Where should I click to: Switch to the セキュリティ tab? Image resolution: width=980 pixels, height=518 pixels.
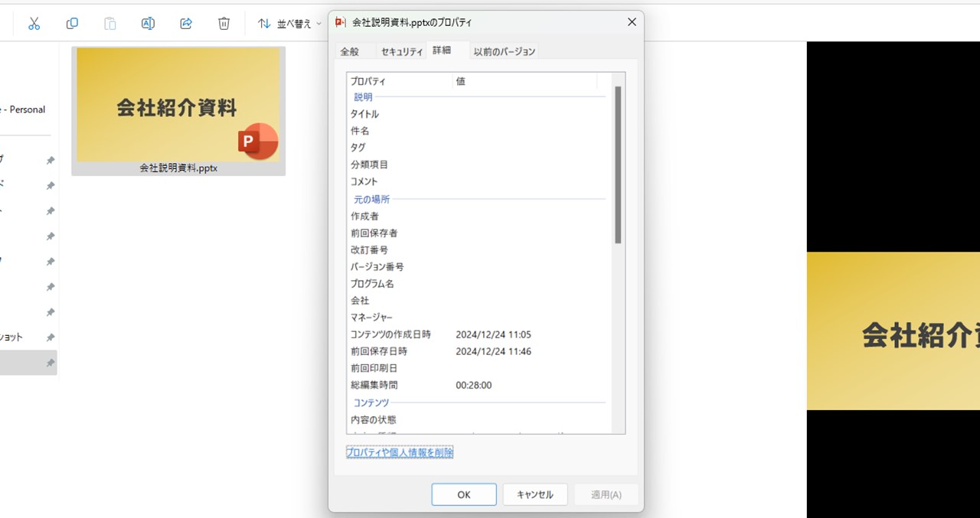(x=402, y=51)
